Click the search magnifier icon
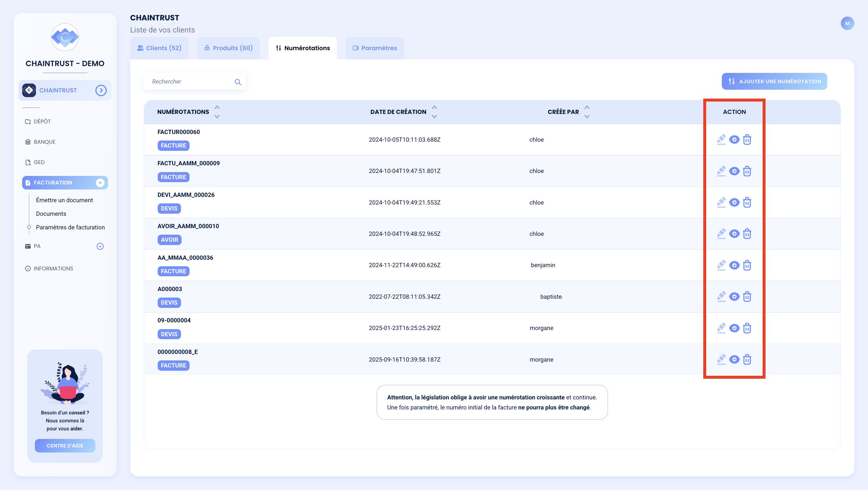The image size is (868, 490). coord(238,82)
